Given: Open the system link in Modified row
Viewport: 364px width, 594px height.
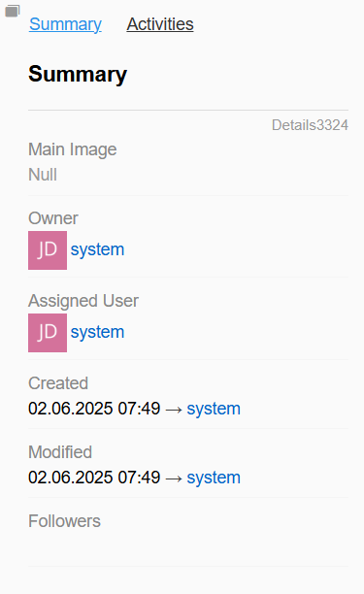Looking at the screenshot, I should [x=214, y=478].
